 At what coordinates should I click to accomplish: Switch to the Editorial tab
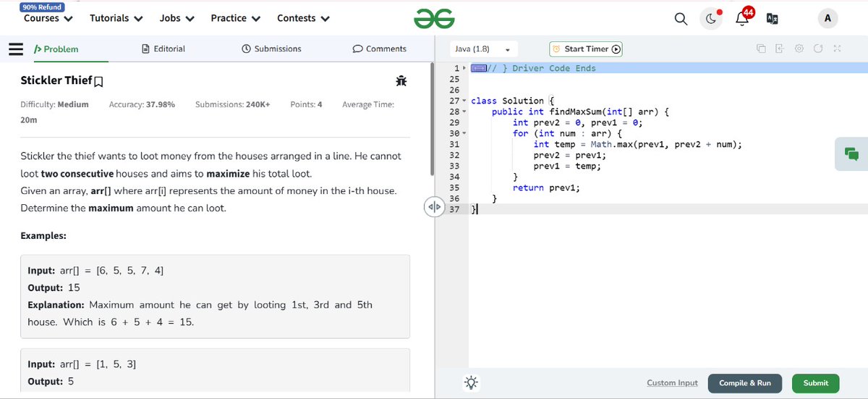[163, 49]
